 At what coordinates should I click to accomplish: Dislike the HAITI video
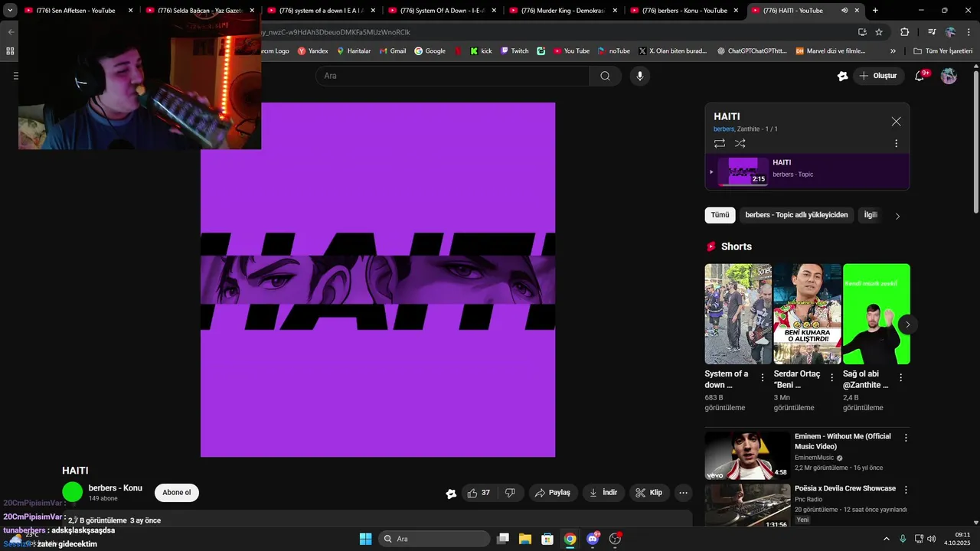pyautogui.click(x=510, y=493)
